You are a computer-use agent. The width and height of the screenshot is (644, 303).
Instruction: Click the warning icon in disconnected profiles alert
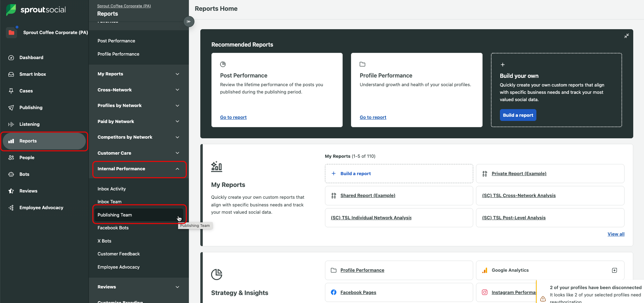click(543, 299)
